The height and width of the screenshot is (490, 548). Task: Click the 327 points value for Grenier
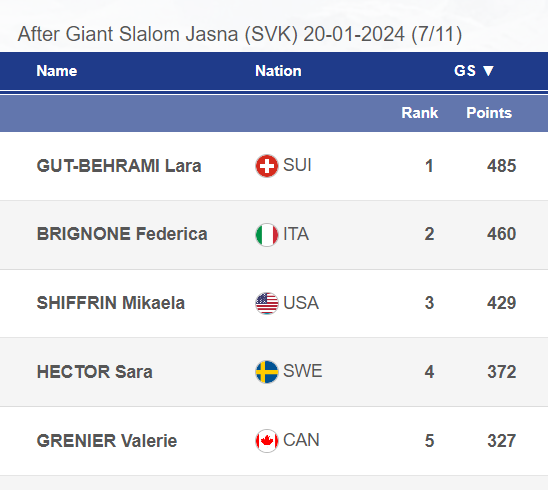point(502,441)
